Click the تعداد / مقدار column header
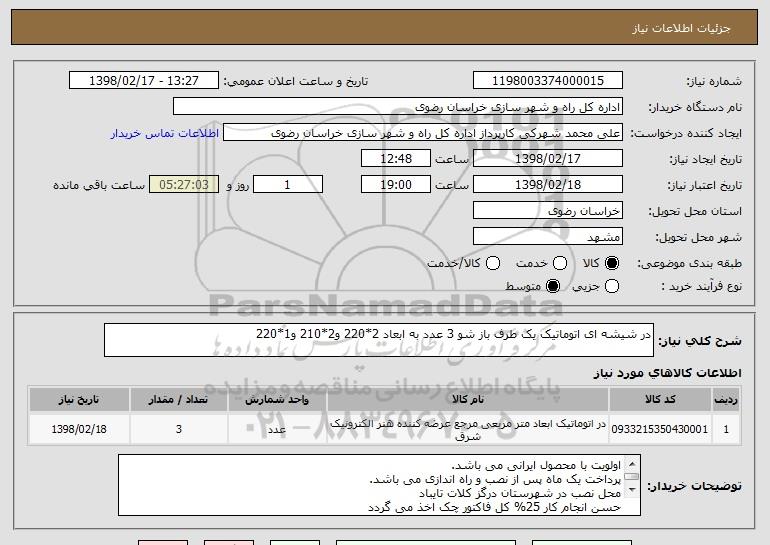Image resolution: width=770 pixels, height=545 pixels. [179, 400]
